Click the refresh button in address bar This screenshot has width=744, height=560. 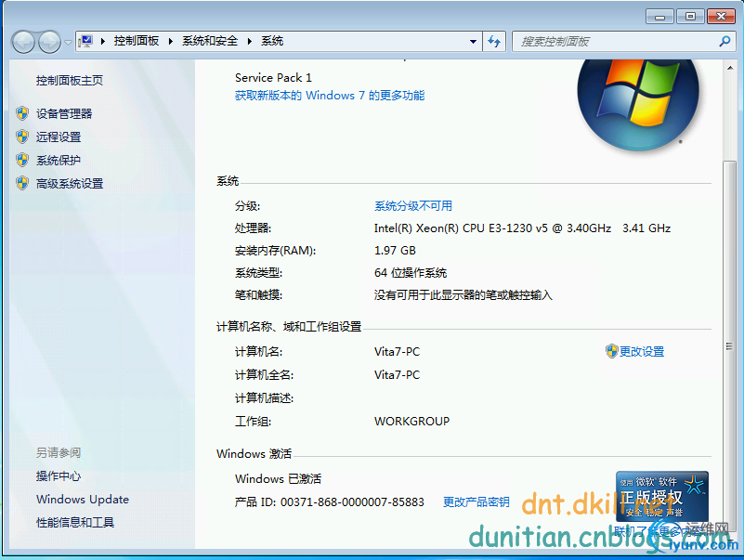494,42
